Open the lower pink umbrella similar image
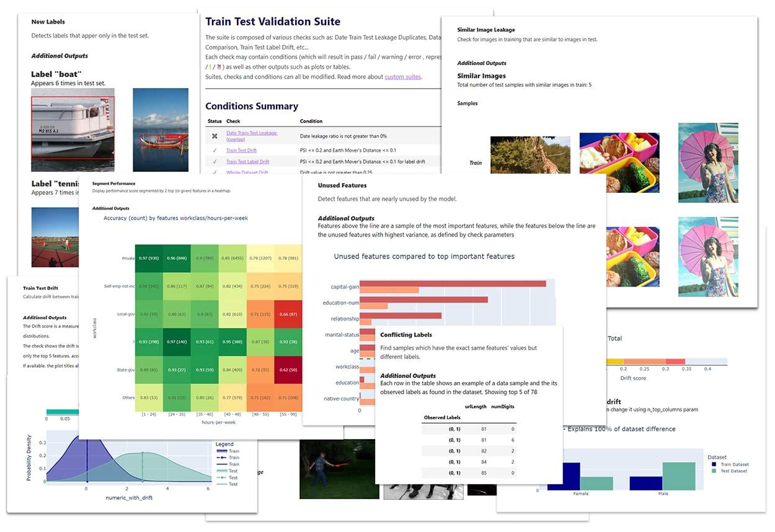 point(708,257)
